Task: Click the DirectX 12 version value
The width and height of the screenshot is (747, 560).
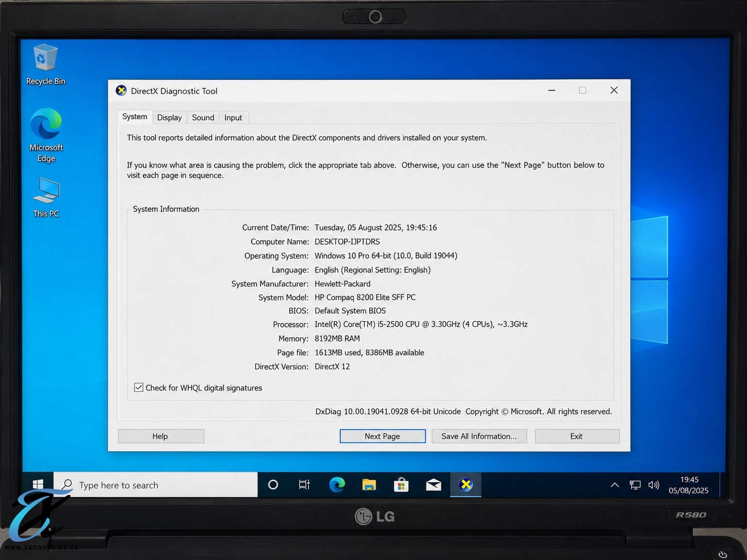Action: tap(332, 367)
